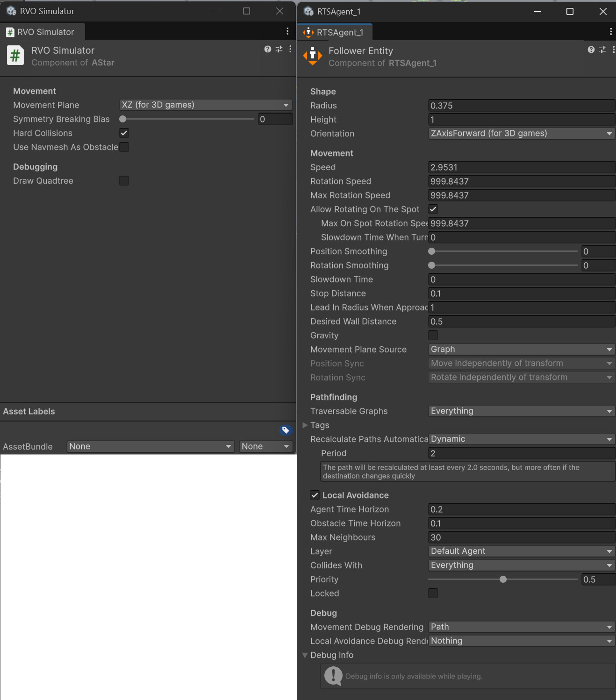Open RTSAgent_1 tab kebab menu

[610, 32]
